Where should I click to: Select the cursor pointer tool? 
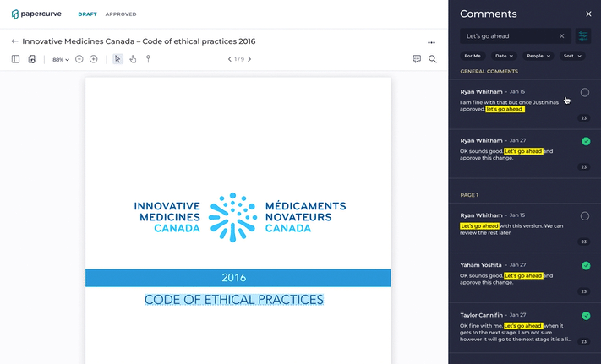pos(117,59)
